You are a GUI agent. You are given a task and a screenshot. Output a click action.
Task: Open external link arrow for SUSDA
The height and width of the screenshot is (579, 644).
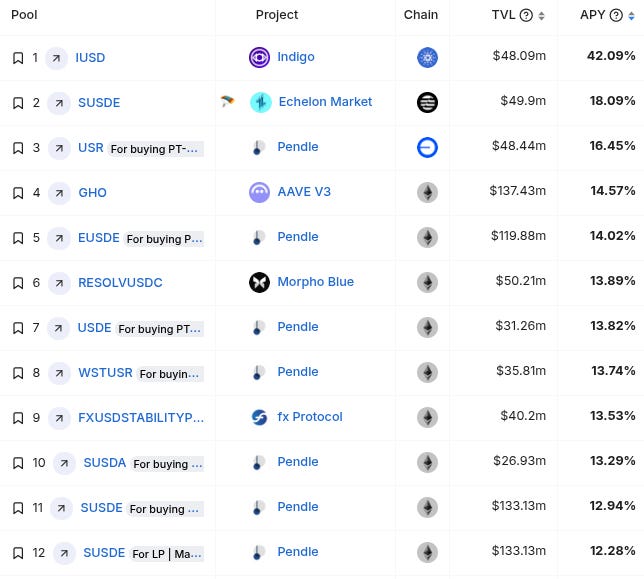tap(64, 463)
